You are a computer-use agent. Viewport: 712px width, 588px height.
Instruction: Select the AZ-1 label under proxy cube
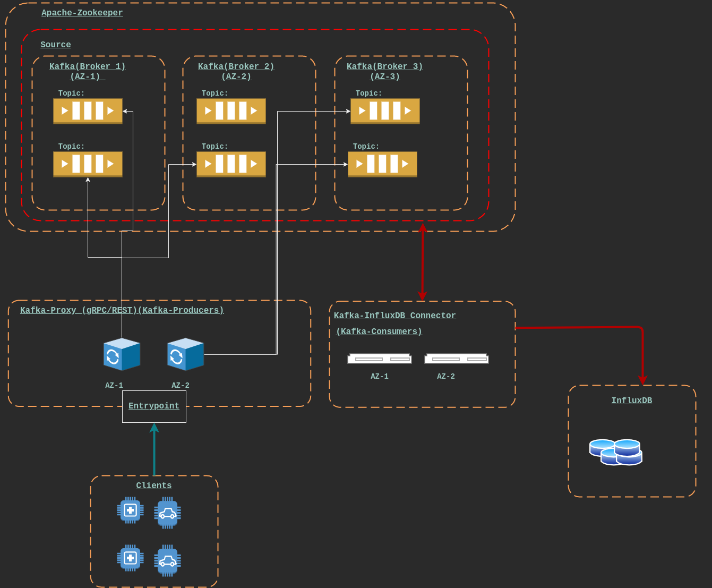pyautogui.click(x=114, y=385)
